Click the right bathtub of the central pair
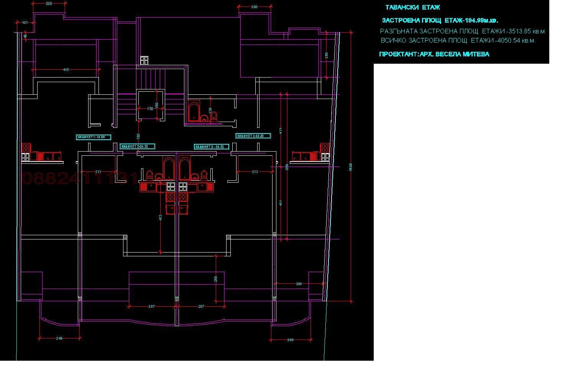 point(185,168)
